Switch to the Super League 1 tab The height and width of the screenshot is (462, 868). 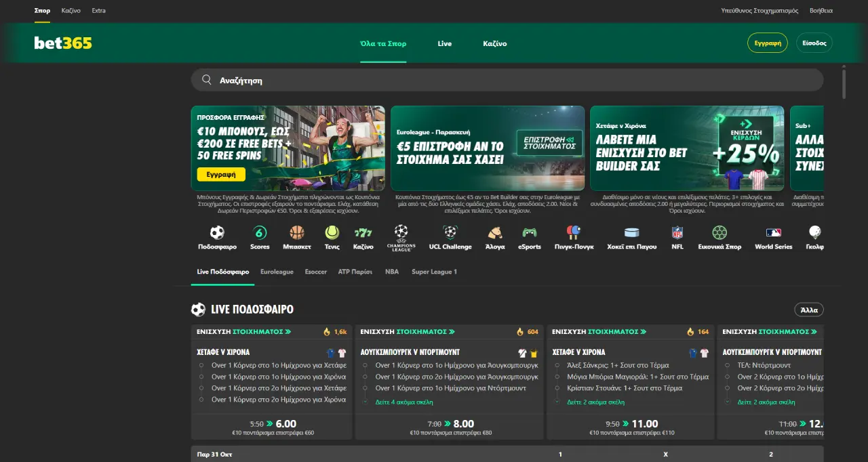[435, 272]
